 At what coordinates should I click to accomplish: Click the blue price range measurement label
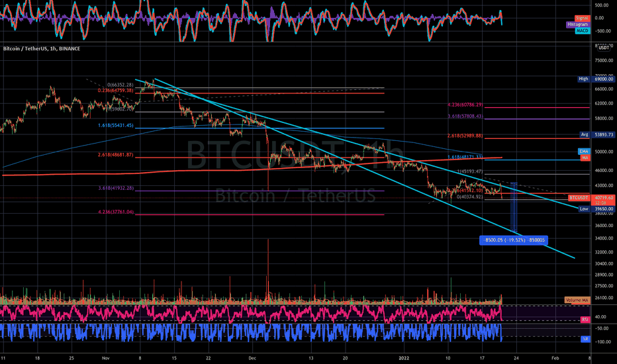coord(514,240)
